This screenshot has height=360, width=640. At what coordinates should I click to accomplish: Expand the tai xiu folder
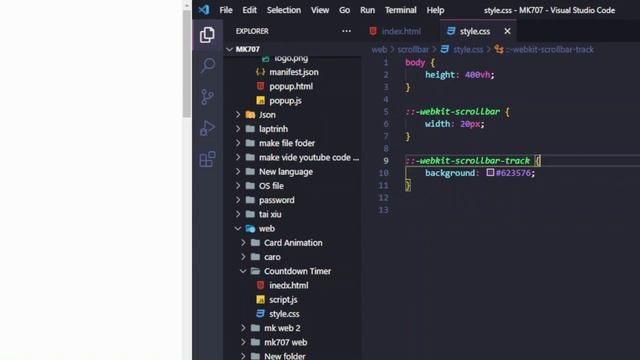pyautogui.click(x=238, y=214)
